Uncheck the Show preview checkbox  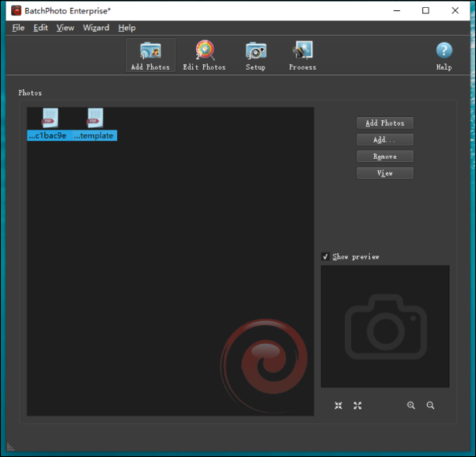(326, 256)
